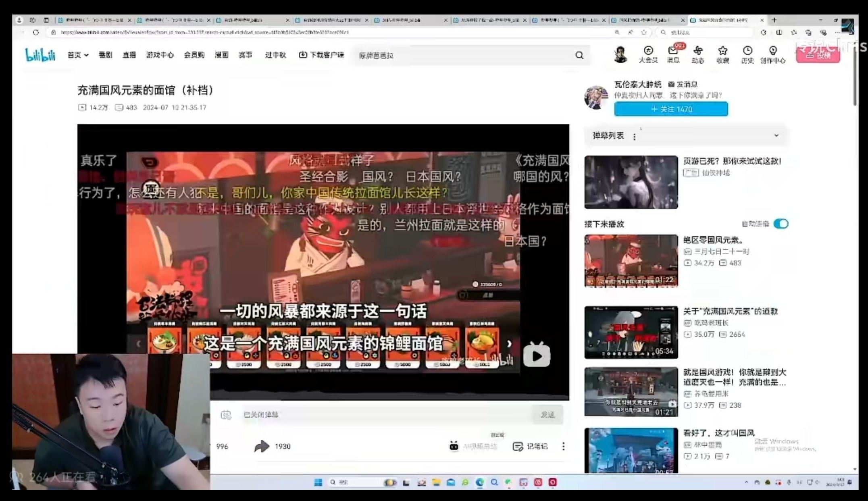This screenshot has height=501, width=868.
Task: Open the 会员购 navigation item
Action: pos(194,55)
